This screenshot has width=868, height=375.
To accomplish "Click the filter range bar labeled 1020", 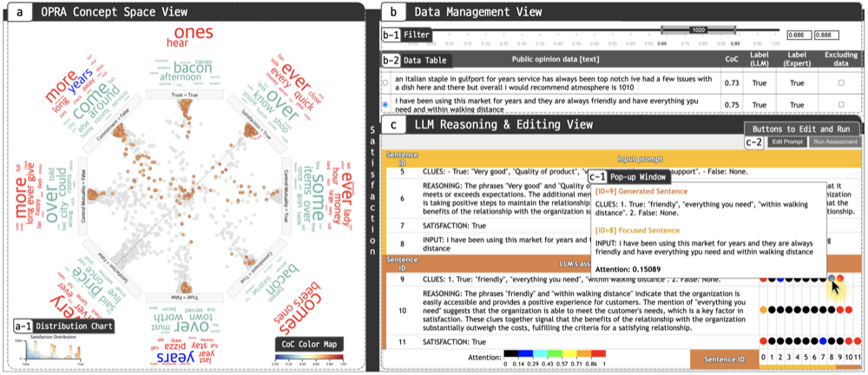I will click(x=698, y=30).
